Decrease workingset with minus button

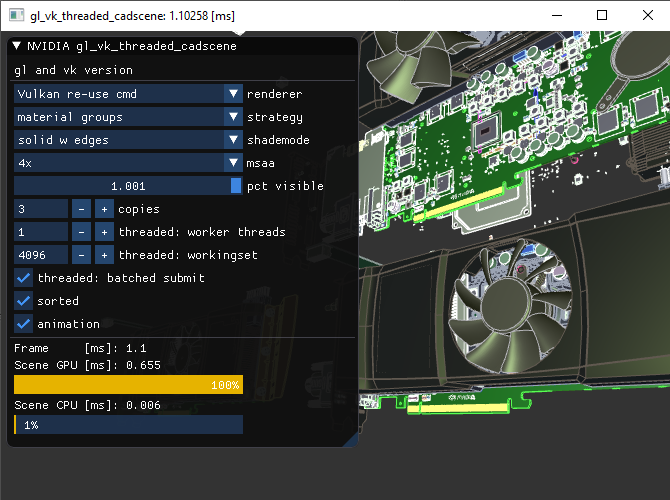pos(81,255)
